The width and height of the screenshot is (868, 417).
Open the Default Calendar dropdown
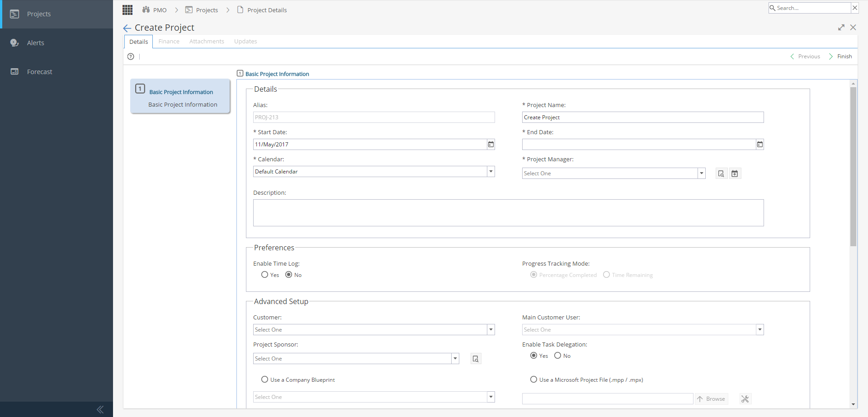(491, 171)
